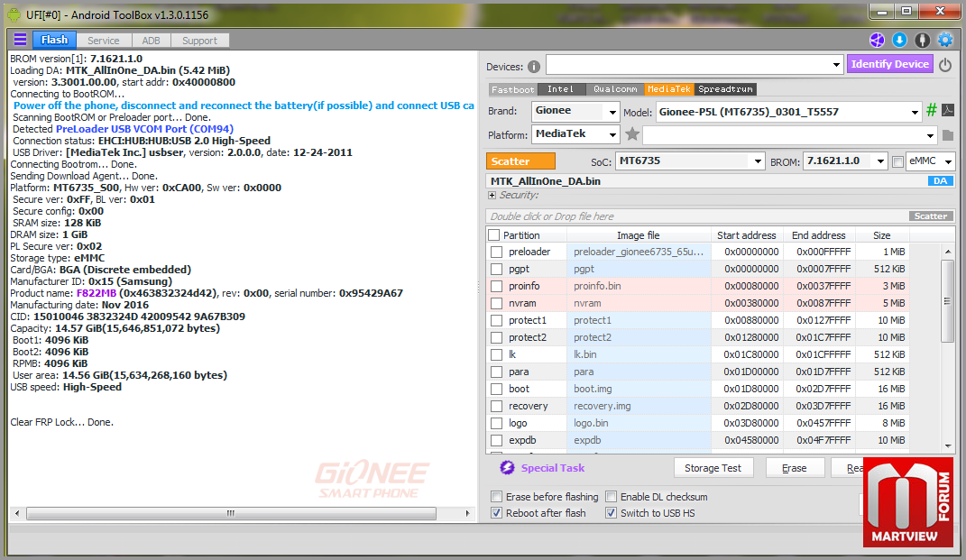Click the Devices info icon

pos(534,66)
